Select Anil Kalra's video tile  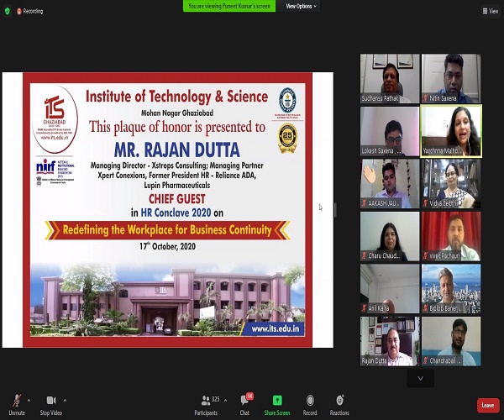click(x=390, y=289)
